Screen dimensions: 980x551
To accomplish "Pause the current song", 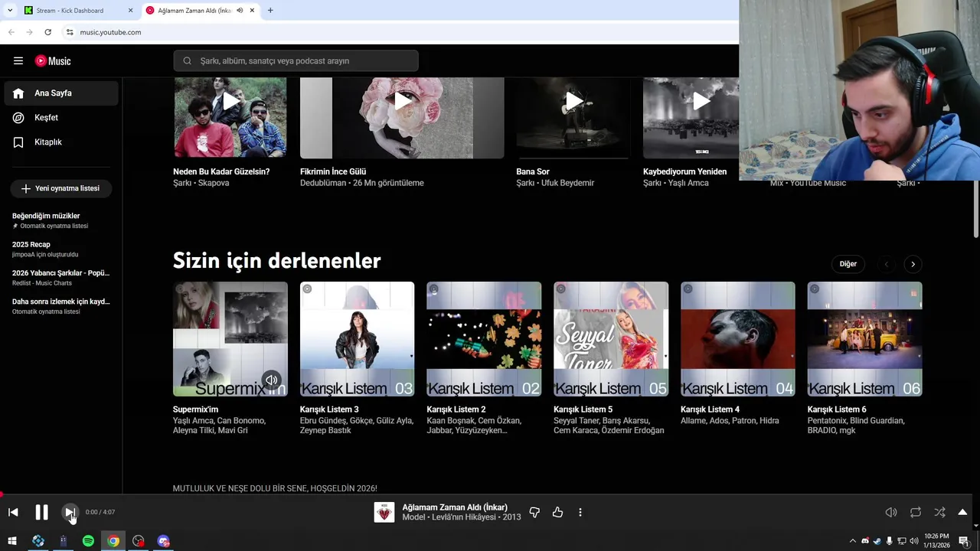I will [41, 512].
